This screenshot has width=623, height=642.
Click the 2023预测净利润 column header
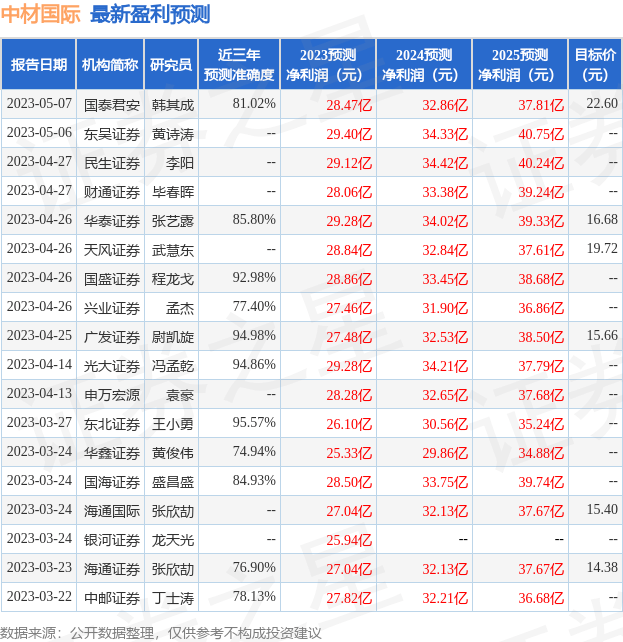click(328, 64)
